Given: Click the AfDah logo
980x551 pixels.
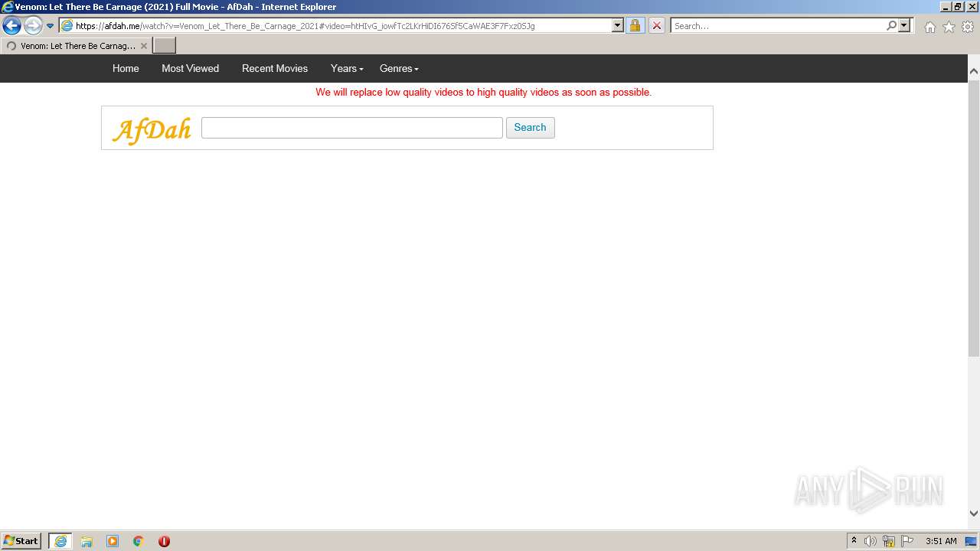Looking at the screenshot, I should pos(152,129).
